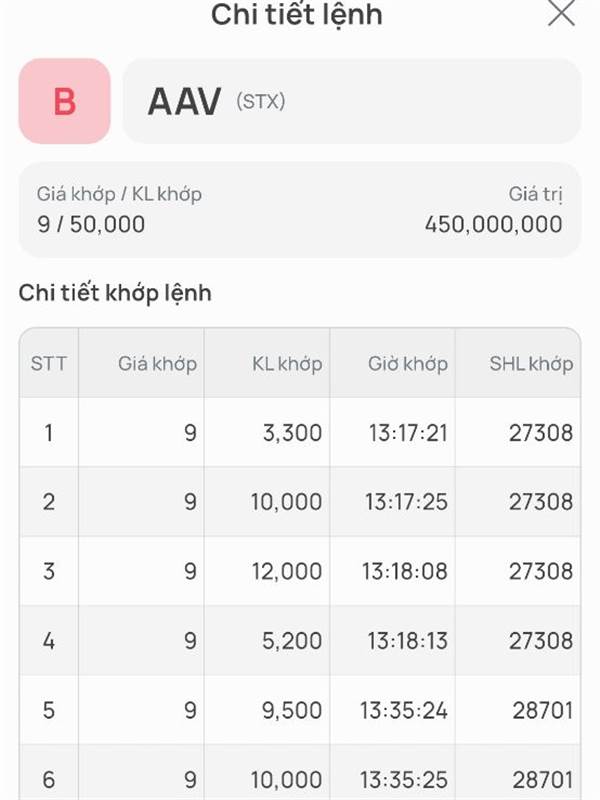Click the STT column header
The width and height of the screenshot is (600, 800).
pos(49,363)
